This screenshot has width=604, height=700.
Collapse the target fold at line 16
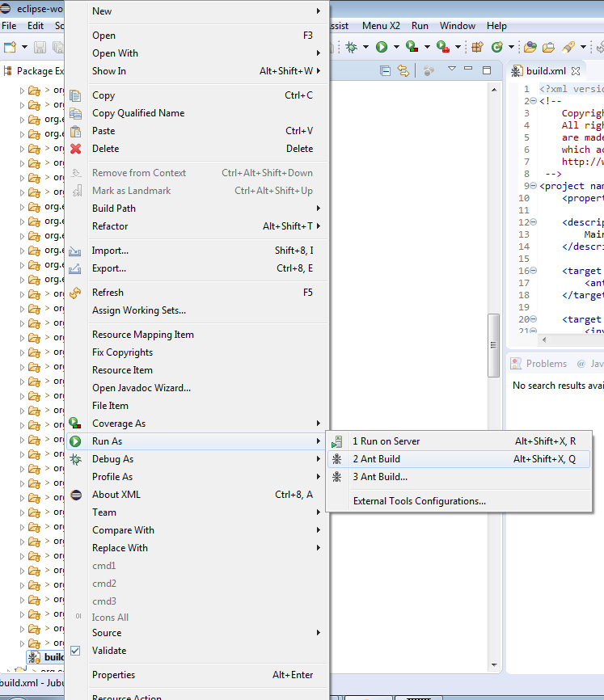coord(533,271)
